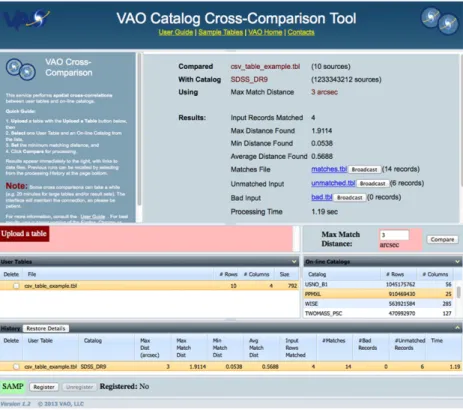The image size is (463, 410).
Task: Click the results panel scrollbar
Action: [x=461, y=120]
